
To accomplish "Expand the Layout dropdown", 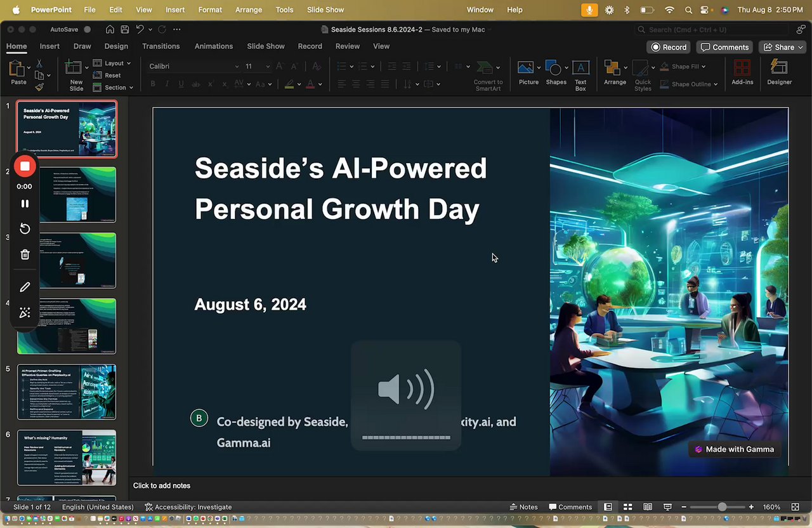I will pyautogui.click(x=113, y=63).
